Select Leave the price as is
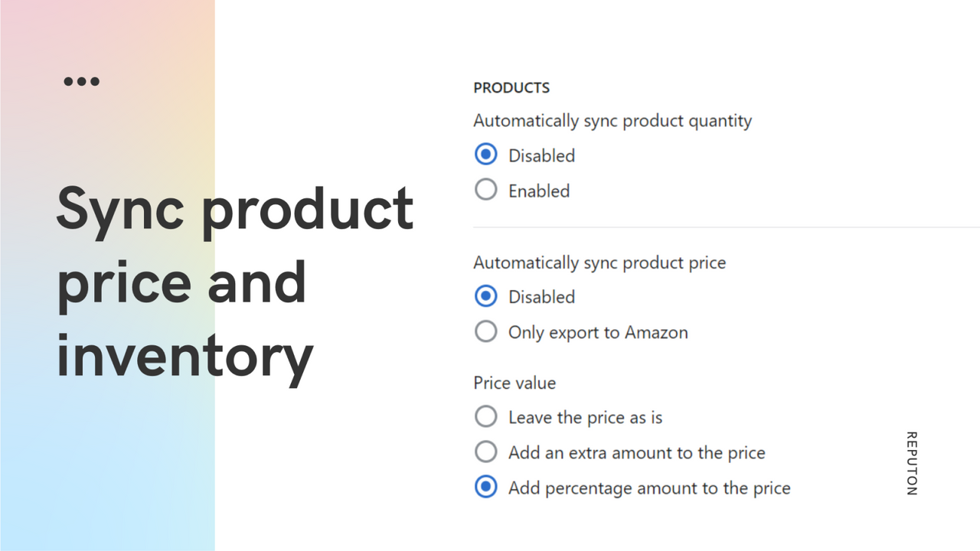Screen dimensions: 980x551 (485, 416)
